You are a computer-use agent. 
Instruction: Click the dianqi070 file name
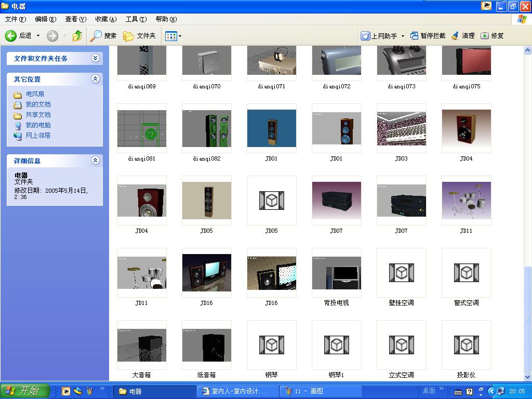207,87
